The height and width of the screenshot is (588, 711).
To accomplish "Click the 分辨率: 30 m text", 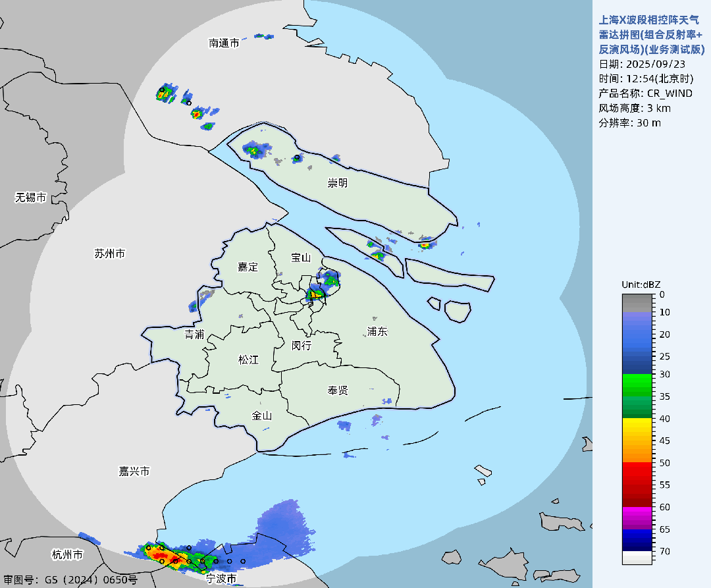I will point(629,123).
